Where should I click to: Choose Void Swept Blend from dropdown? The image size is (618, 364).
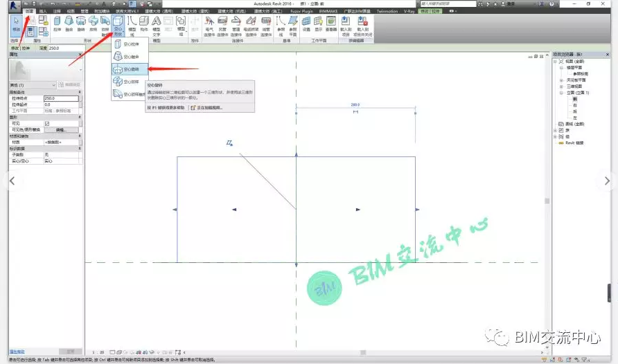[130, 94]
